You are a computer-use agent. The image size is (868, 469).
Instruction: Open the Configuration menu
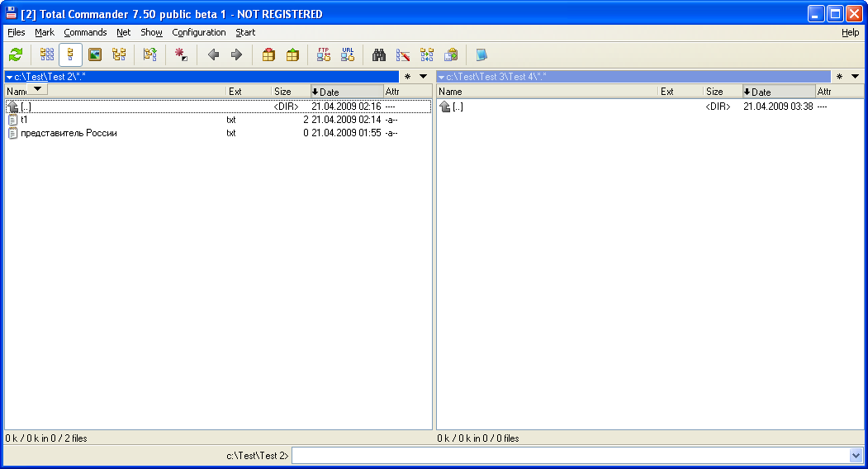click(x=199, y=32)
